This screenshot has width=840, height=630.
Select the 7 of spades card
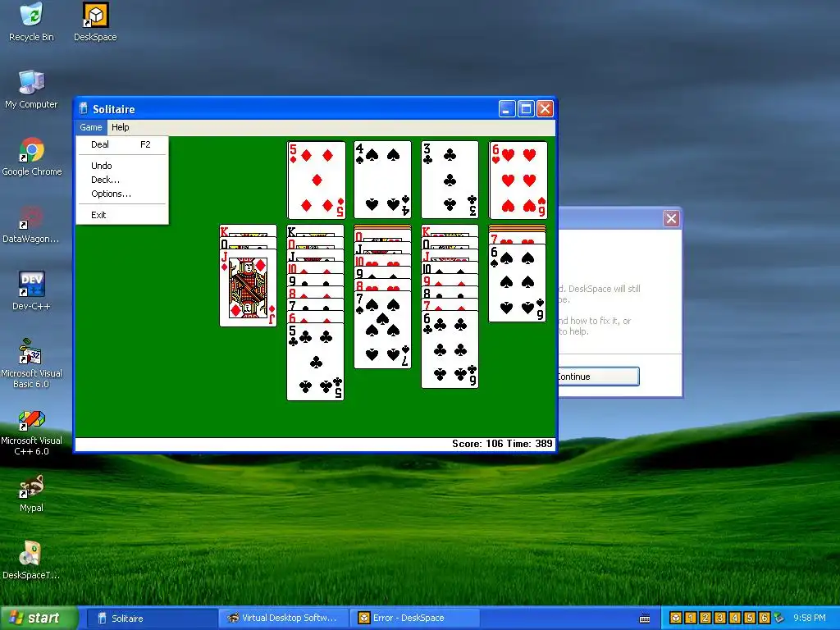coord(382,330)
